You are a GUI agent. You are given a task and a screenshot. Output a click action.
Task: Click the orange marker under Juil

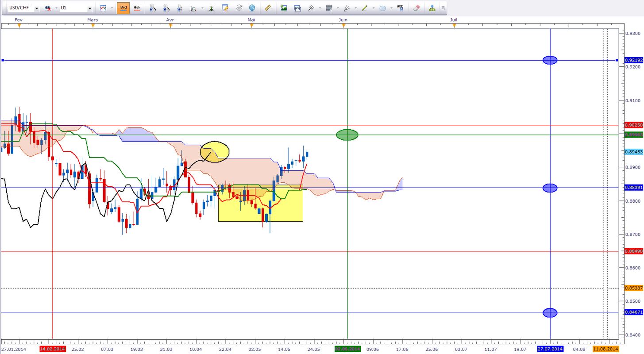coord(454,26)
